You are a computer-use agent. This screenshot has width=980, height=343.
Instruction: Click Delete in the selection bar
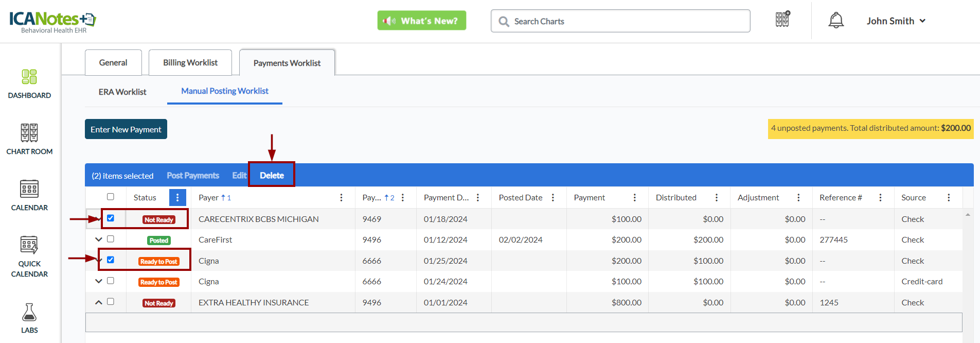272,175
